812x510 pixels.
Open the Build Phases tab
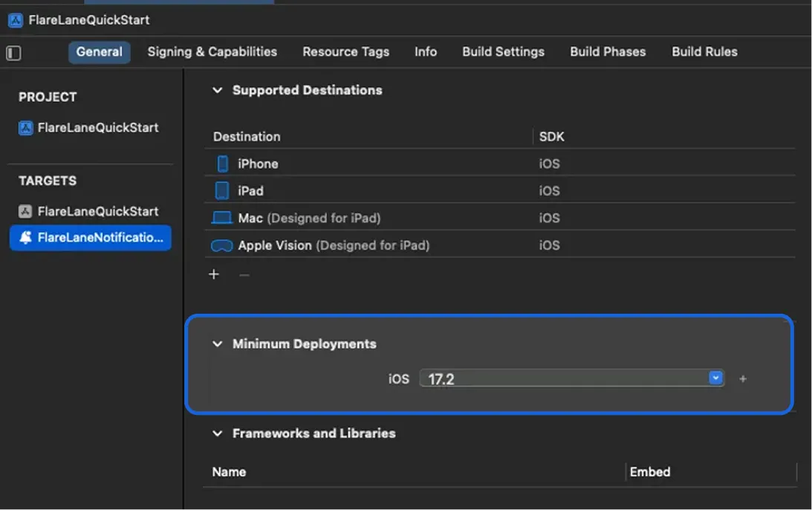coord(608,52)
